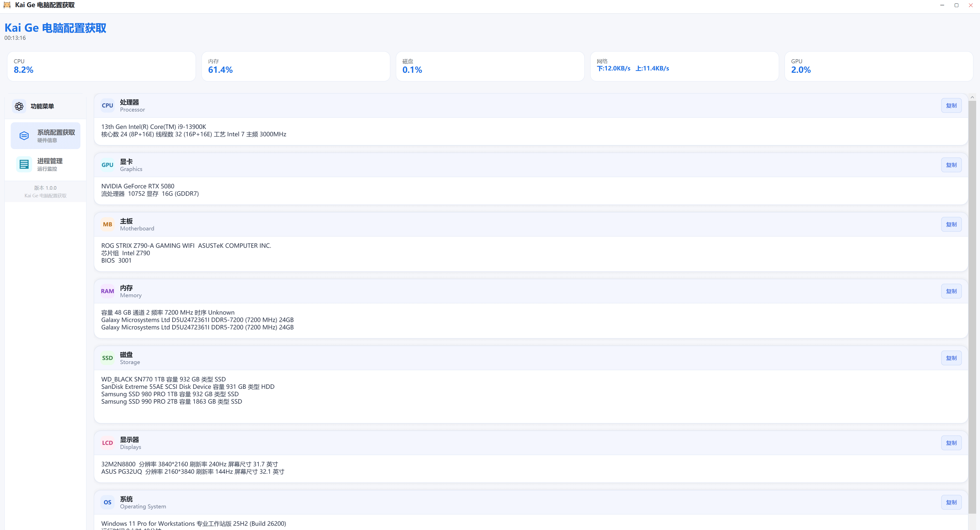Switch to 进程管理 process monitoring
980x530 pixels.
pyautogui.click(x=46, y=164)
